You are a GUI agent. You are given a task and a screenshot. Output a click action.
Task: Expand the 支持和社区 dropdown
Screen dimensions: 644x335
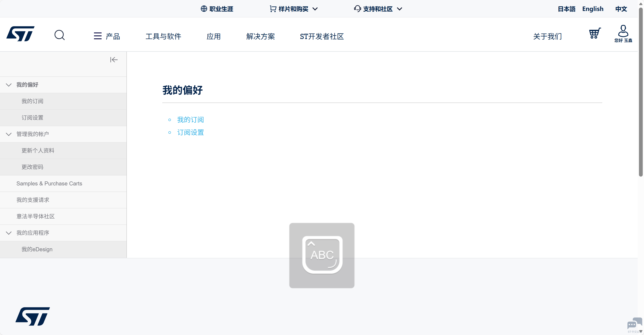(x=378, y=9)
